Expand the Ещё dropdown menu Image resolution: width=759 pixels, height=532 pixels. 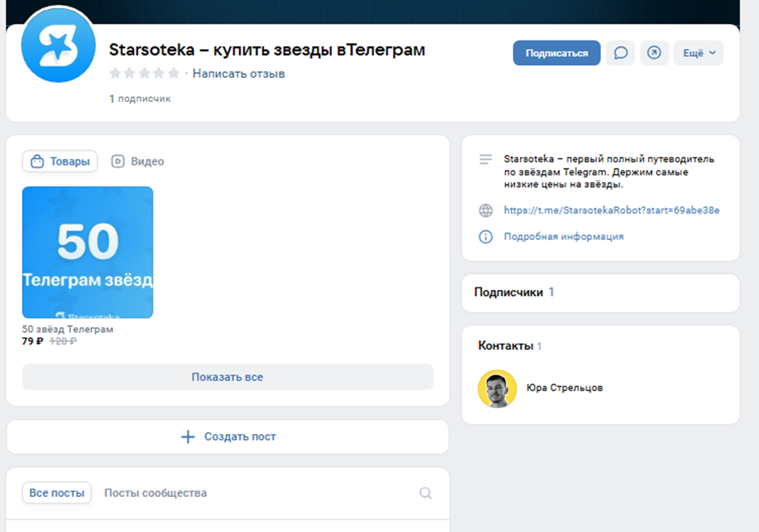tap(698, 53)
